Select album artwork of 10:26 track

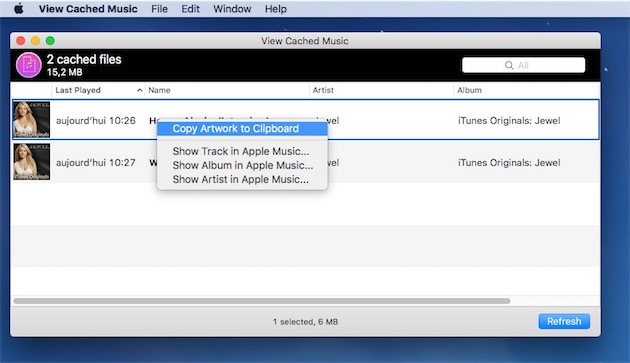[x=31, y=119]
